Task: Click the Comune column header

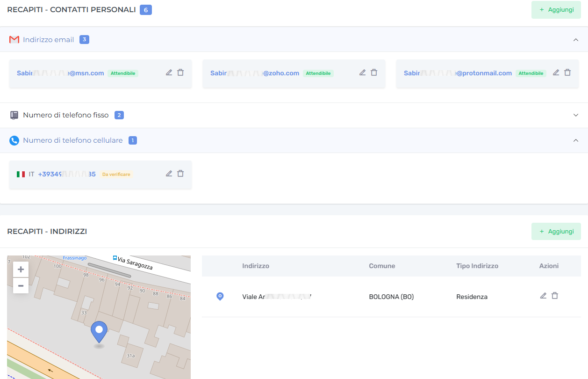Action: (x=382, y=266)
